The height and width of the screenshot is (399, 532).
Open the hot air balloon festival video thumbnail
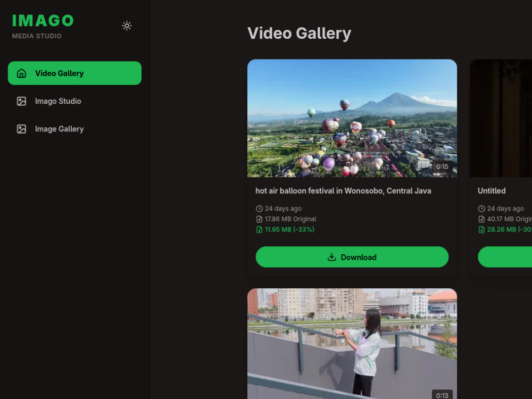[x=352, y=118]
